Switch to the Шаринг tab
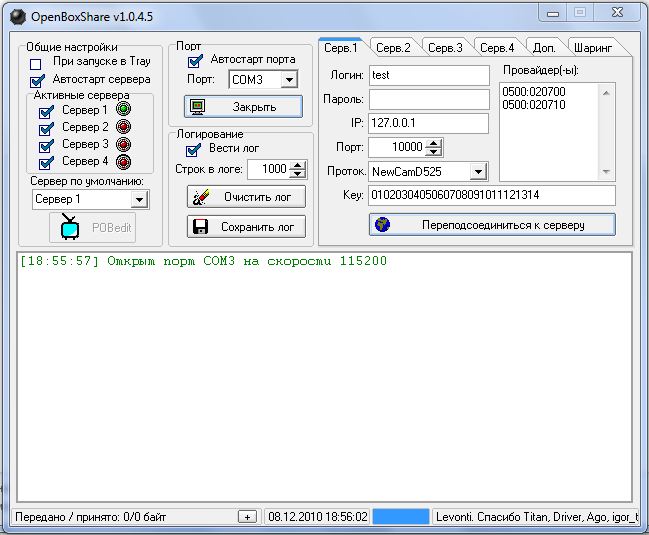 (593, 48)
